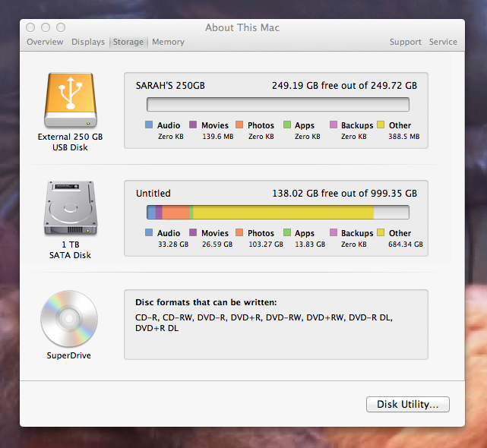The image size is (487, 448).
Task: Click the CD-R, CD-RW disc formats list
Action: (x=264, y=323)
